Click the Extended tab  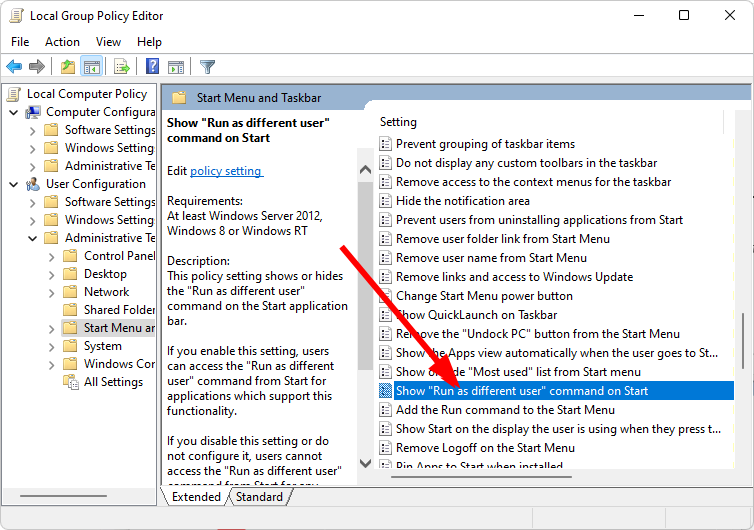pos(196,497)
